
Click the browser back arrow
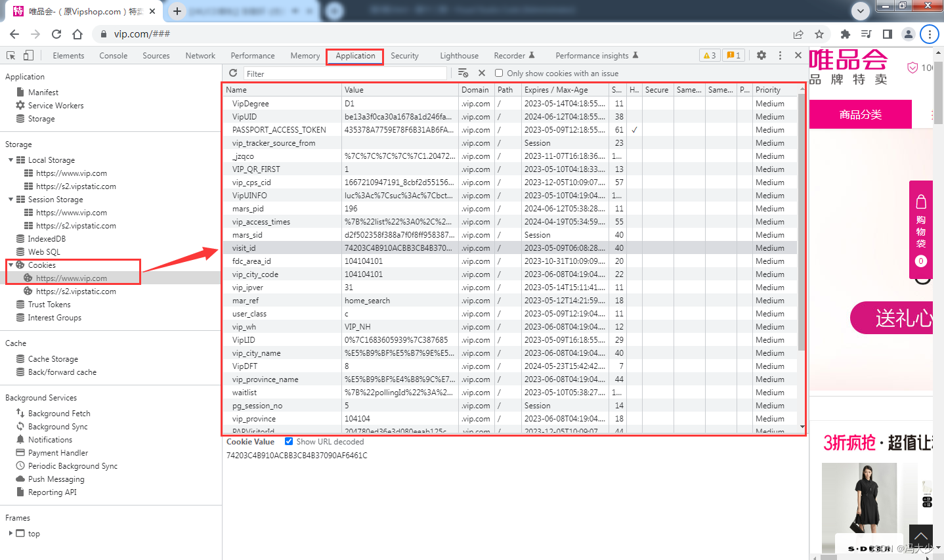point(14,34)
